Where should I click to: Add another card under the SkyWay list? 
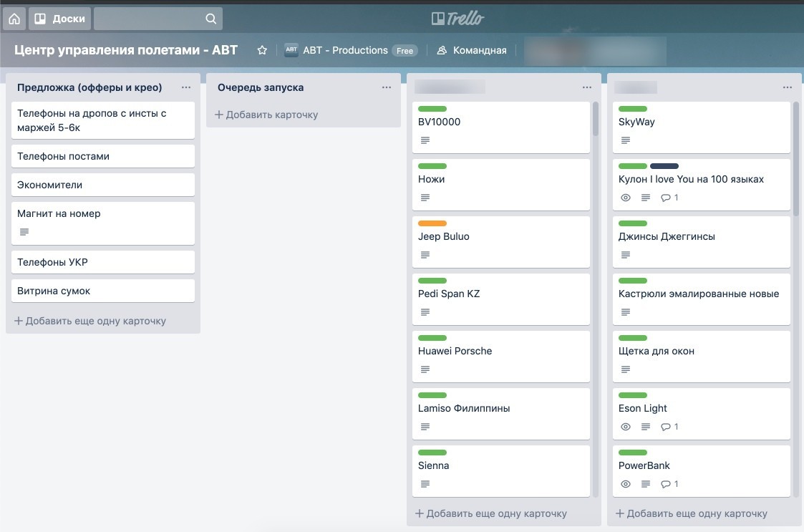coord(692,513)
